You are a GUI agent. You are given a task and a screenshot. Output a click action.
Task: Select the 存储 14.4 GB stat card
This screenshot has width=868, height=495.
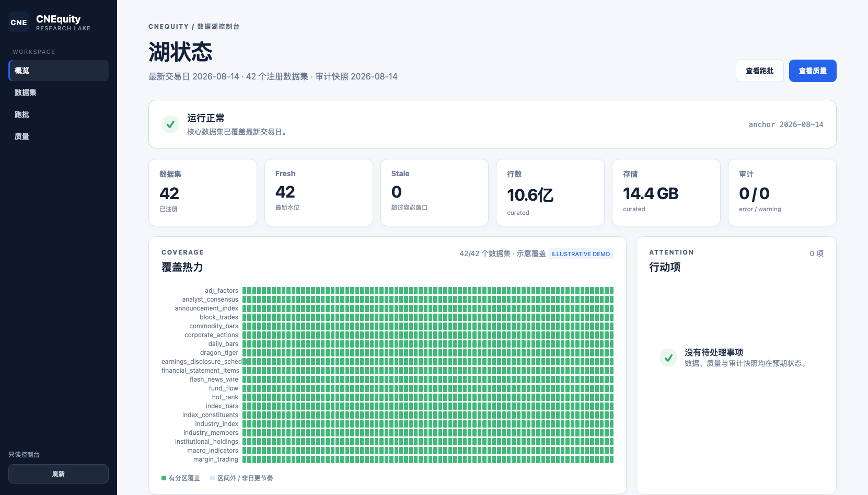click(666, 192)
